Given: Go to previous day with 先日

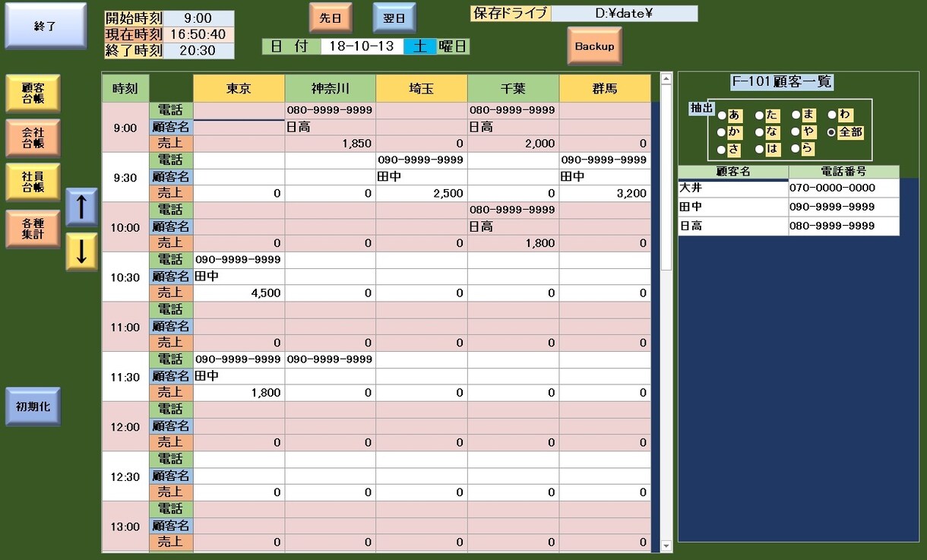Looking at the screenshot, I should click(331, 18).
